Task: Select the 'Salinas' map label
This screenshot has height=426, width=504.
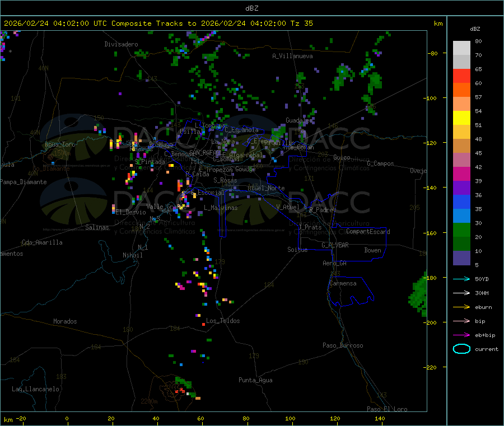Action: coord(97,227)
